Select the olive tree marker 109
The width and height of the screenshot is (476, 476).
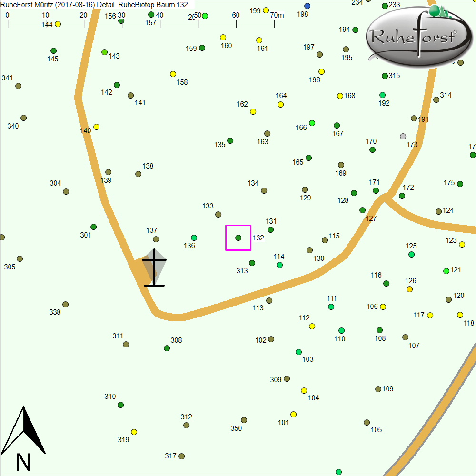378,389
